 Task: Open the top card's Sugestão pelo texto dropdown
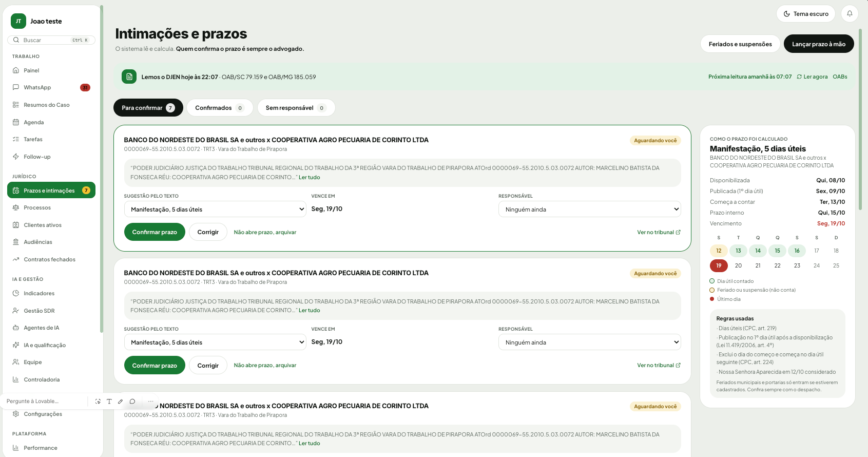pos(216,210)
